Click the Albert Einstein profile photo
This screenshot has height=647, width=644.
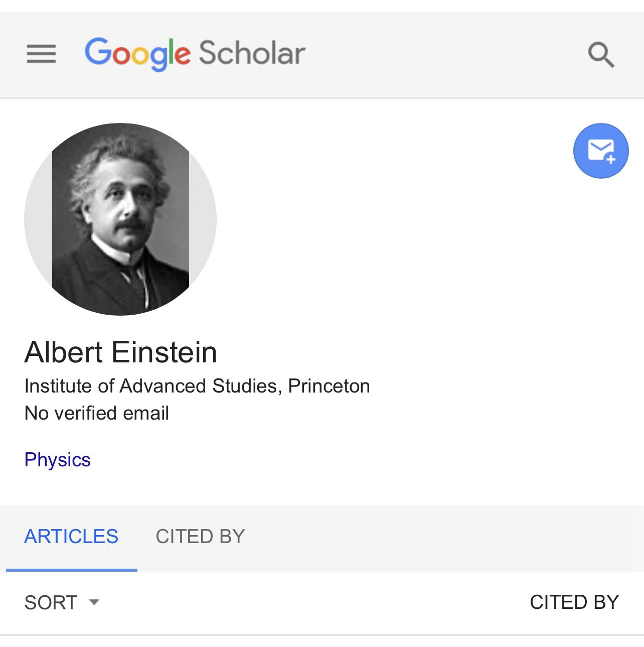click(120, 219)
